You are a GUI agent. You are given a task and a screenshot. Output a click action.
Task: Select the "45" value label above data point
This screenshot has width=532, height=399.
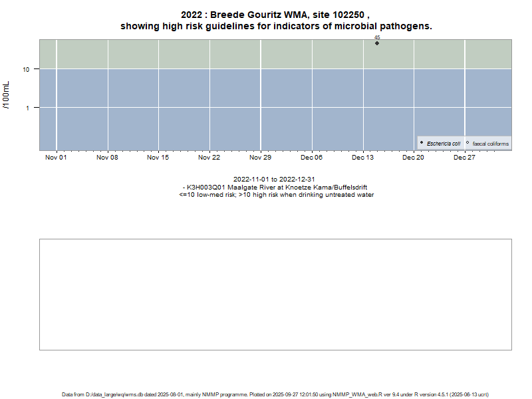point(377,38)
